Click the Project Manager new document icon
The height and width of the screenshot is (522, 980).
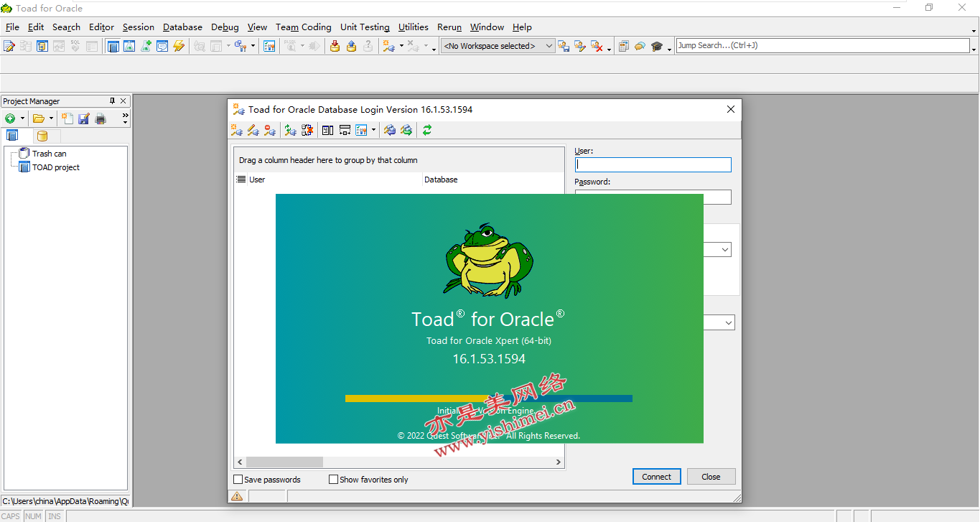coord(67,118)
